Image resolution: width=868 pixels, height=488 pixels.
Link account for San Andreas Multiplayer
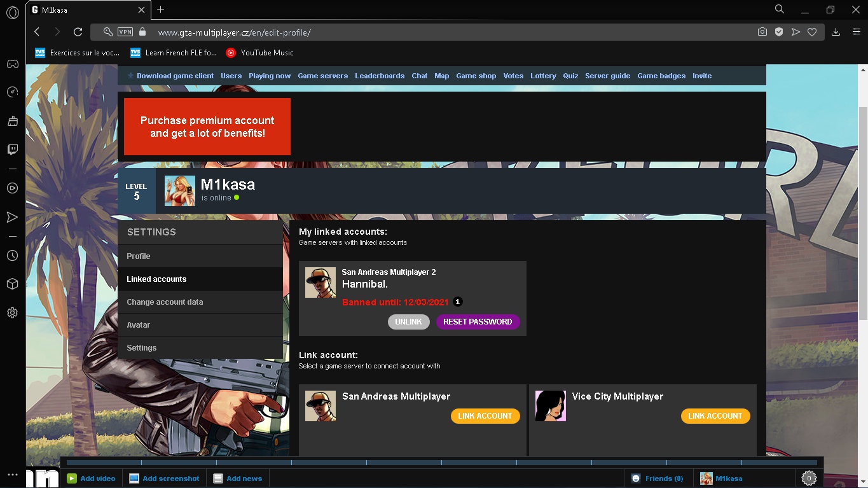click(x=485, y=416)
